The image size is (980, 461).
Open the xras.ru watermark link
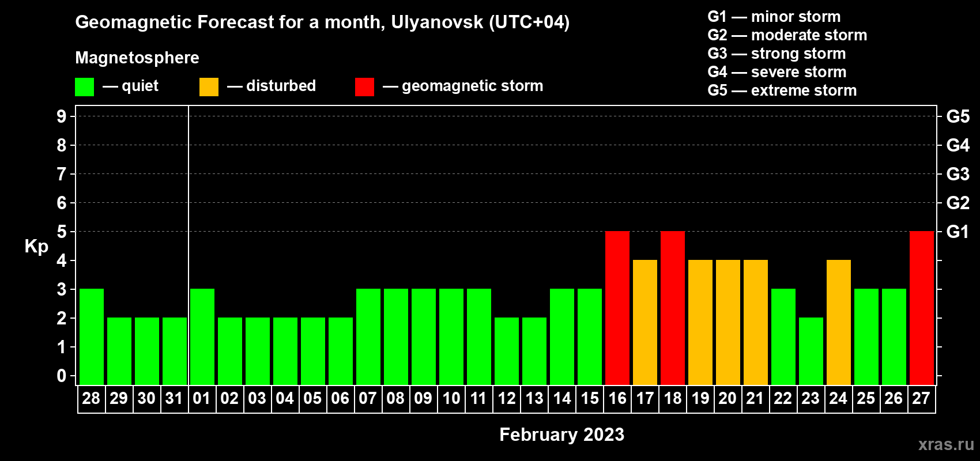pyautogui.click(x=945, y=444)
